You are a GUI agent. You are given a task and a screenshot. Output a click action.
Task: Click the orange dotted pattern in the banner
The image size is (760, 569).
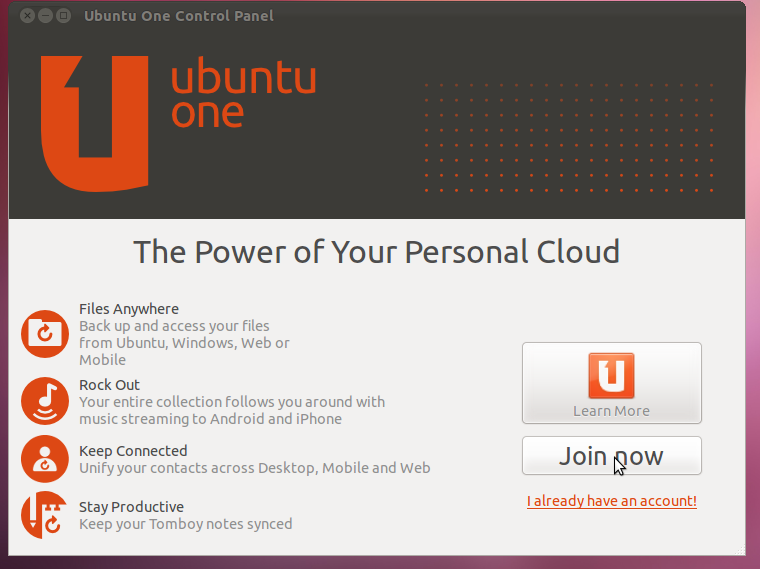[569, 138]
